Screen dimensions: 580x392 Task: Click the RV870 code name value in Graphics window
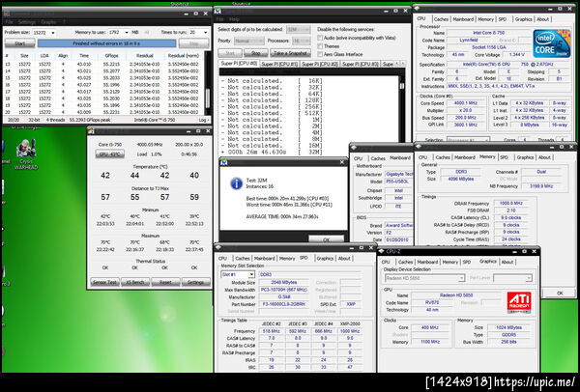(432, 302)
